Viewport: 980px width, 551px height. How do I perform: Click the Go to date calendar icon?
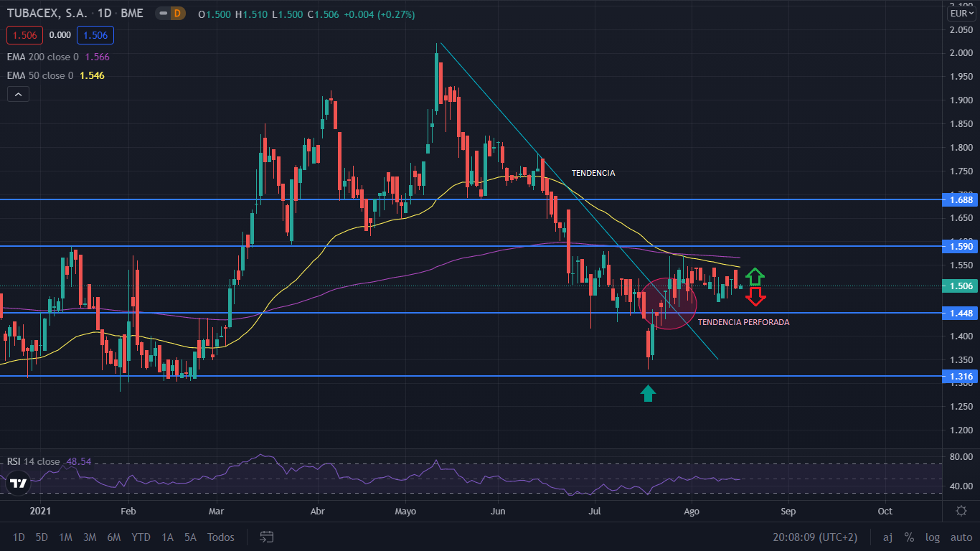267,537
